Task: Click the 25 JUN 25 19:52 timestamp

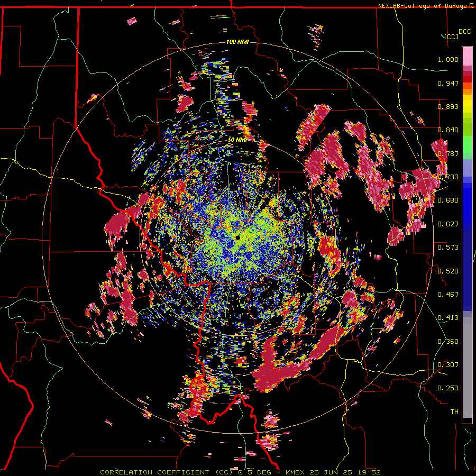Action: click(345, 472)
